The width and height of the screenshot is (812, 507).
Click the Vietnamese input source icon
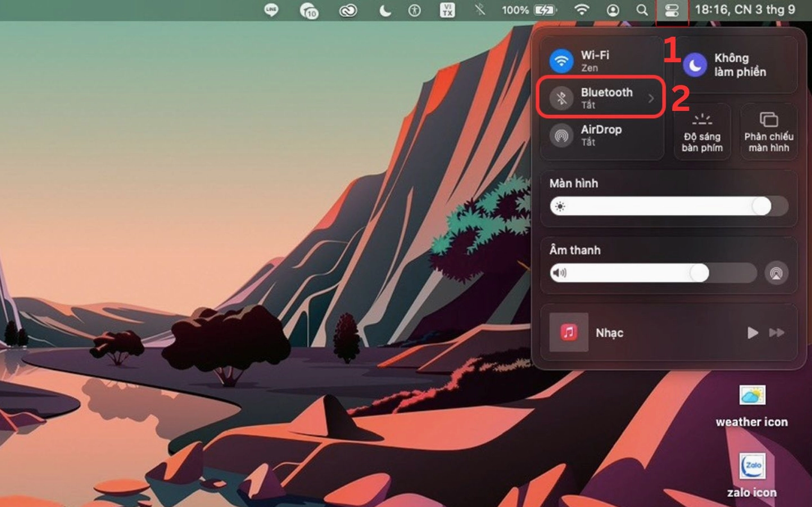click(447, 10)
